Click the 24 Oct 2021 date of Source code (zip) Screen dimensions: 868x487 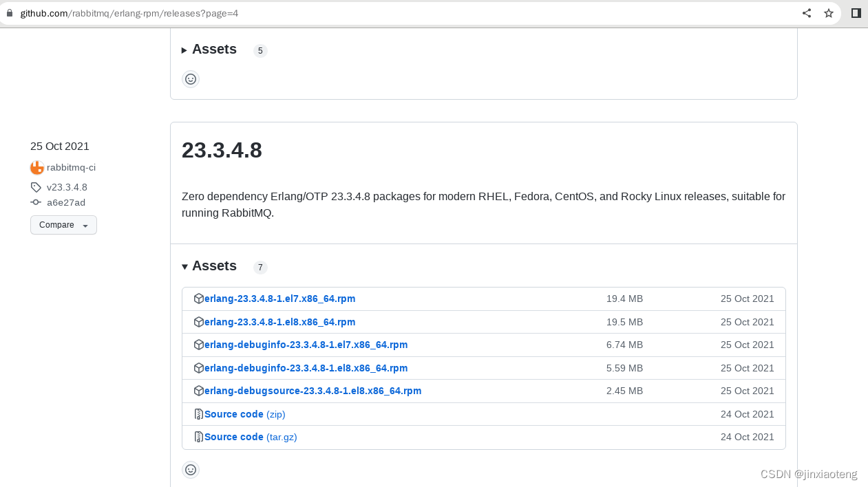coord(748,414)
